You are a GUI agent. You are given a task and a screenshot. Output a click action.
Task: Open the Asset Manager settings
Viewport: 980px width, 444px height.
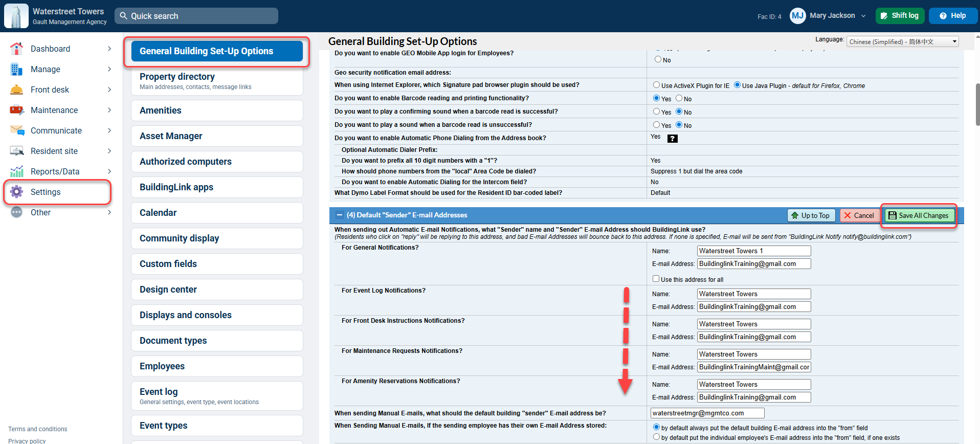217,136
